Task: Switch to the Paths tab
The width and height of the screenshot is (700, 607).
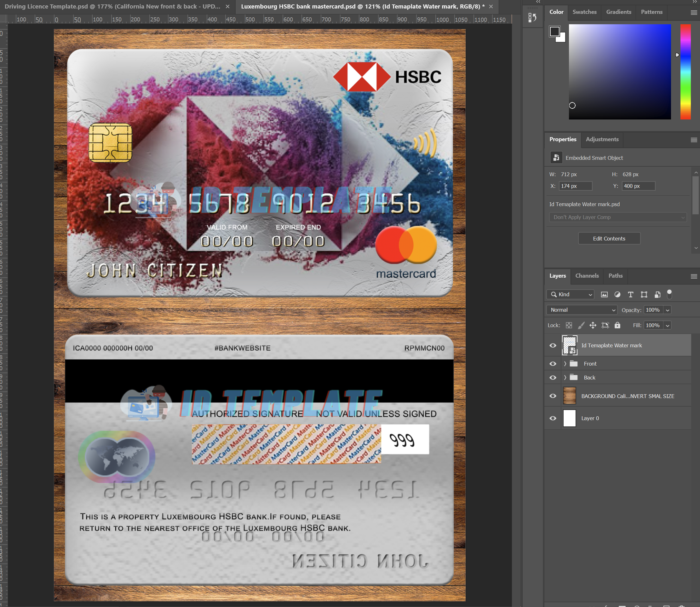Action: 615,276
